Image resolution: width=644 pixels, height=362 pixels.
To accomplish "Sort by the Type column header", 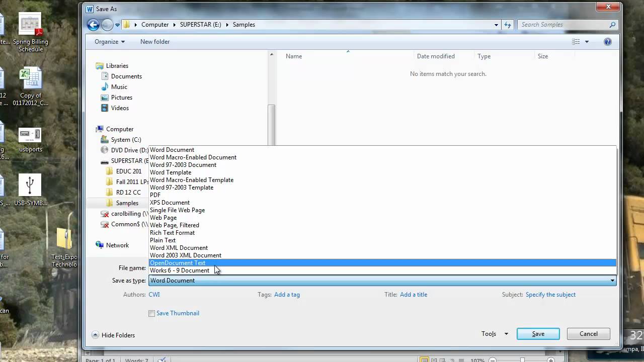I will [x=484, y=56].
